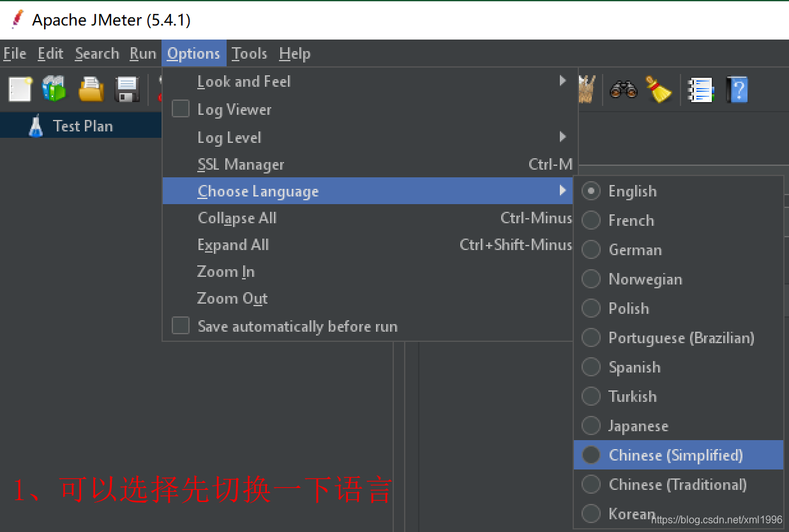Open the Search menu

point(97,54)
